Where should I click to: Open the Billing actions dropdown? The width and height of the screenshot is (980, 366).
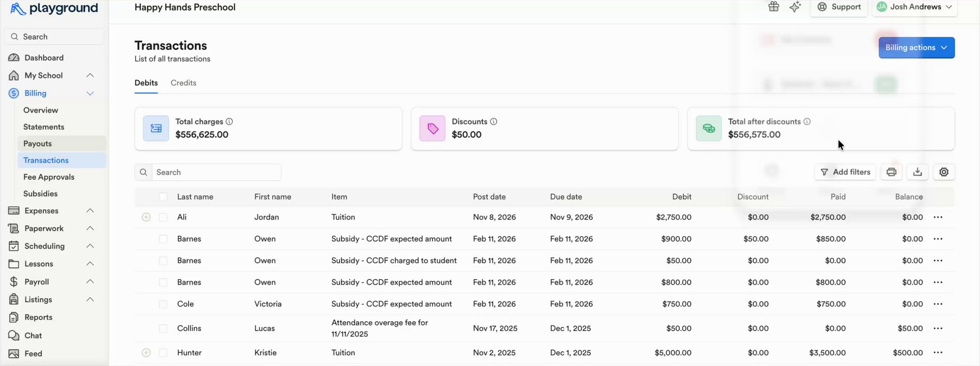[x=916, y=47]
